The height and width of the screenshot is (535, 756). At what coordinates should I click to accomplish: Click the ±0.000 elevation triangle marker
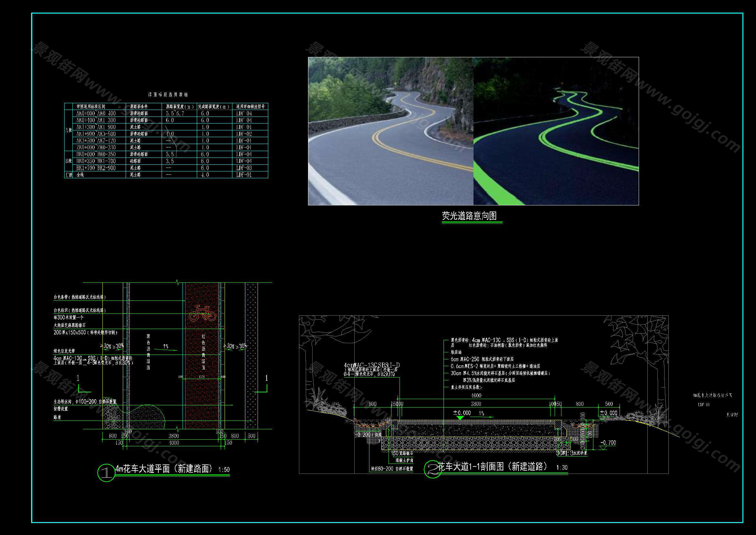460,417
